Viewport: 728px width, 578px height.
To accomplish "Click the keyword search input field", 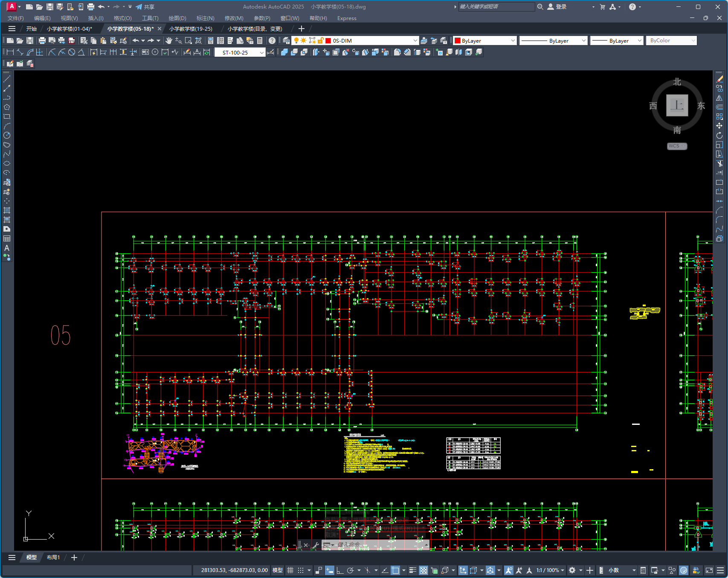I will tap(496, 6).
